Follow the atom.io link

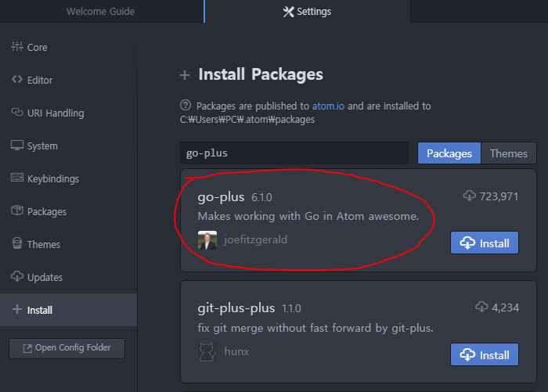[328, 106]
